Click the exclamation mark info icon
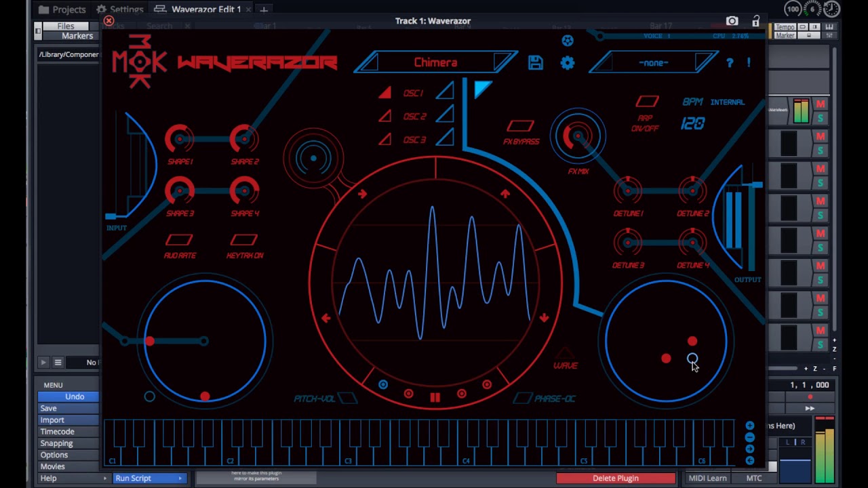 pyautogui.click(x=749, y=62)
